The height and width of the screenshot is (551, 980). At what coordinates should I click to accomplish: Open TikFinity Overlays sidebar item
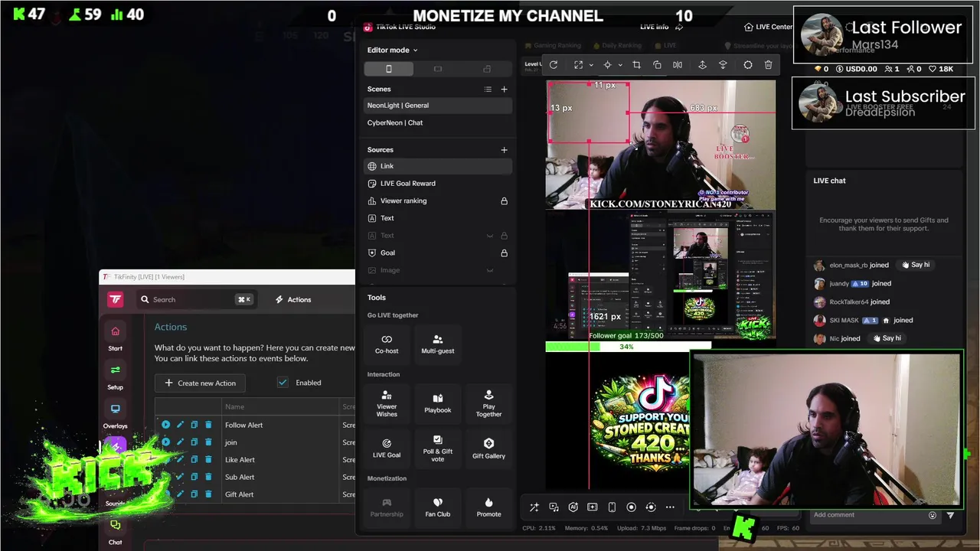coord(115,416)
